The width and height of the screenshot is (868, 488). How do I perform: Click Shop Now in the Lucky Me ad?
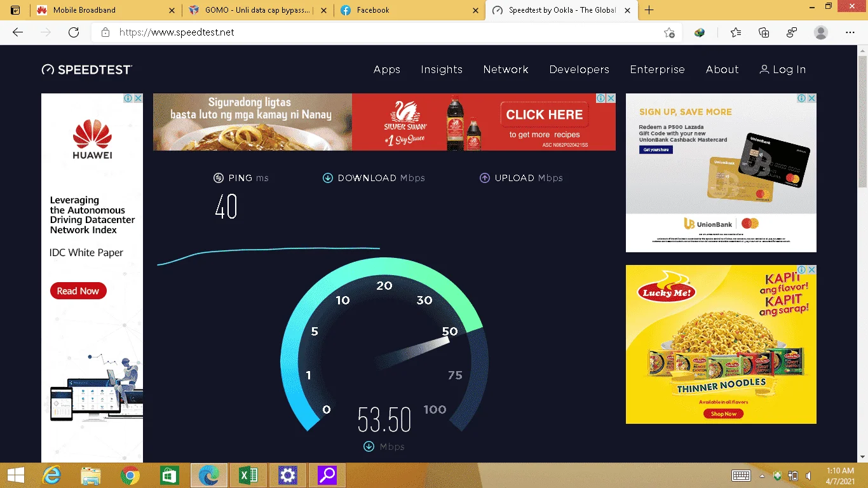[724, 414]
